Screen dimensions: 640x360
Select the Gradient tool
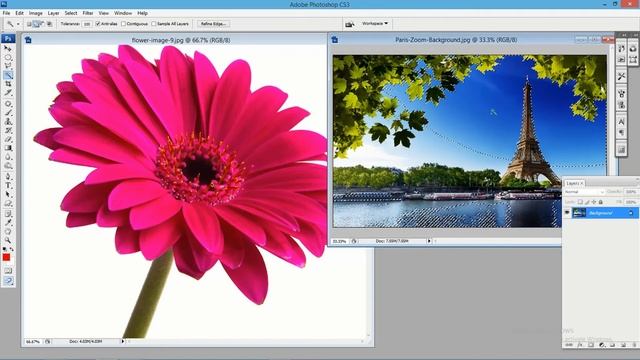click(8, 148)
